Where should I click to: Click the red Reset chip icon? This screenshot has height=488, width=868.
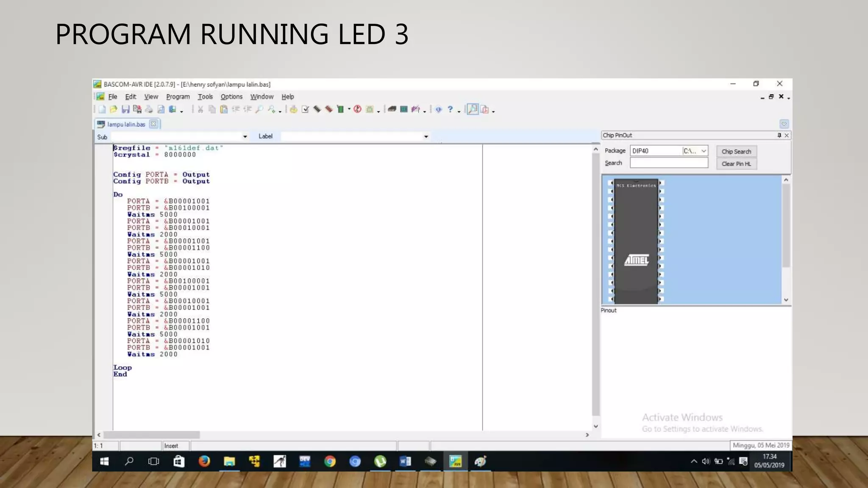tap(357, 109)
